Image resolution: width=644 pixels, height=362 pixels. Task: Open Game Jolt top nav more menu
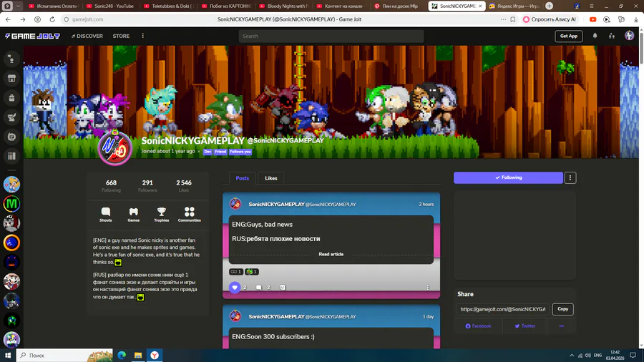click(143, 36)
